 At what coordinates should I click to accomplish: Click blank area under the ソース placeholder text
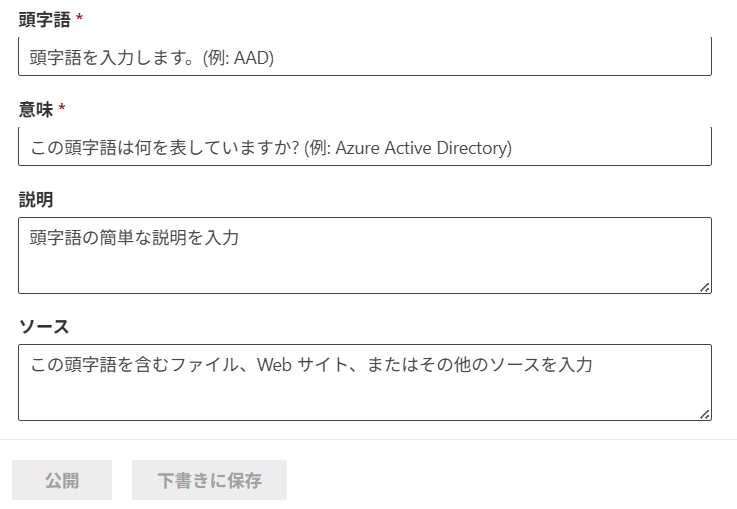pyautogui.click(x=365, y=397)
